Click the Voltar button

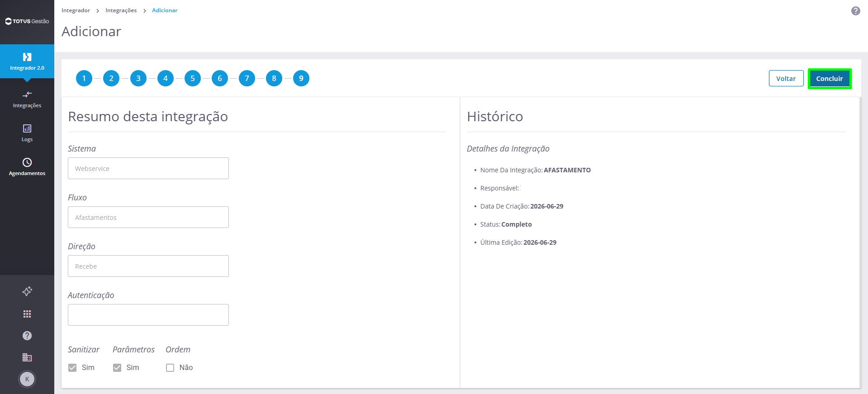(x=786, y=78)
